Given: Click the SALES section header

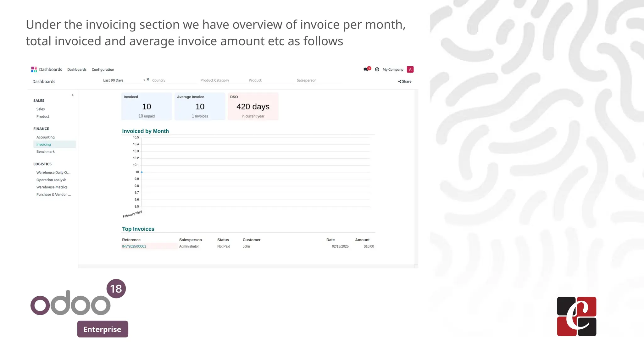Looking at the screenshot, I should pyautogui.click(x=39, y=101).
